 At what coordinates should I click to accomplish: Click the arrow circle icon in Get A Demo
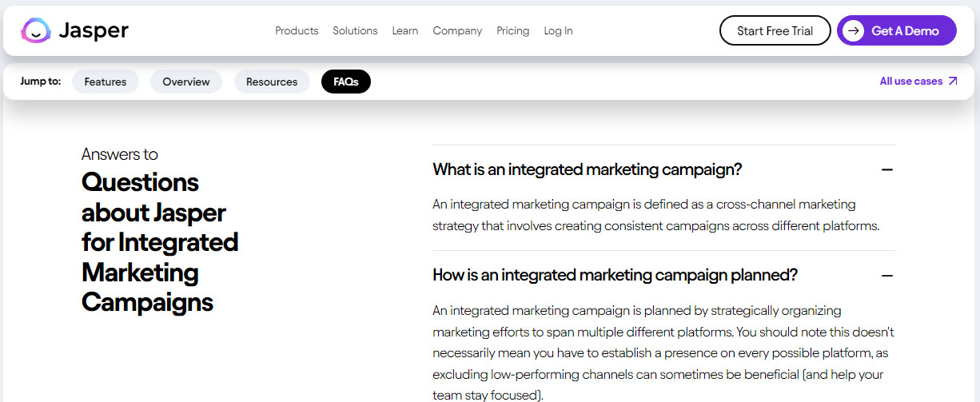[854, 30]
